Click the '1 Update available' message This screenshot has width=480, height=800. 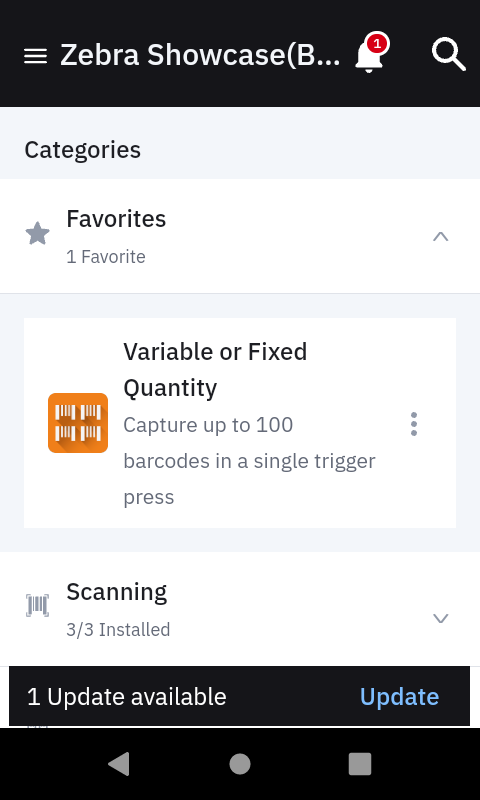click(x=127, y=697)
